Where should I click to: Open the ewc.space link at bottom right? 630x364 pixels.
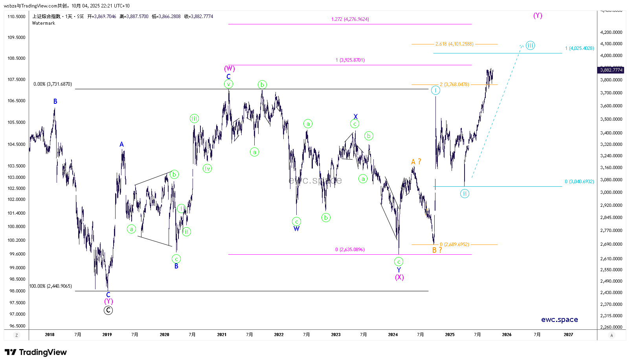pyautogui.click(x=559, y=320)
